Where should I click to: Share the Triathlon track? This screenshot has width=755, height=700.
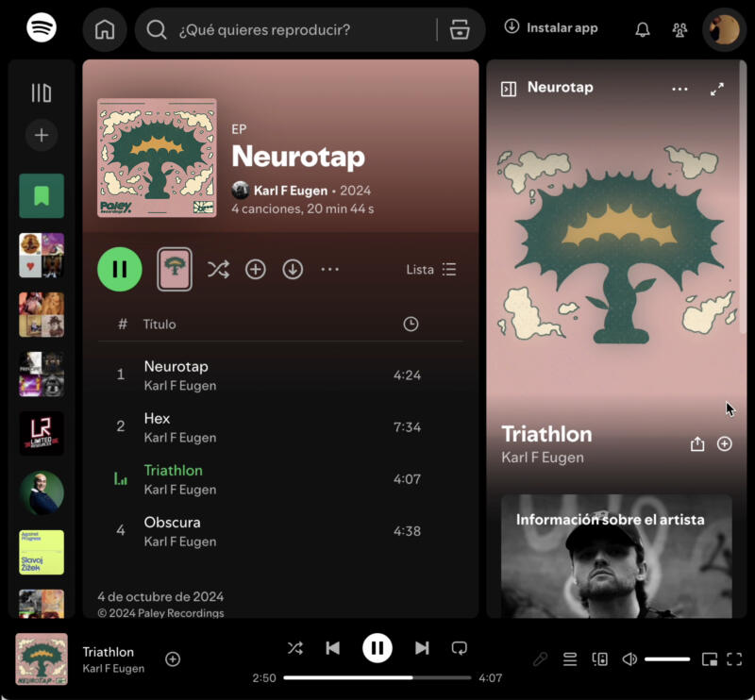tap(697, 444)
